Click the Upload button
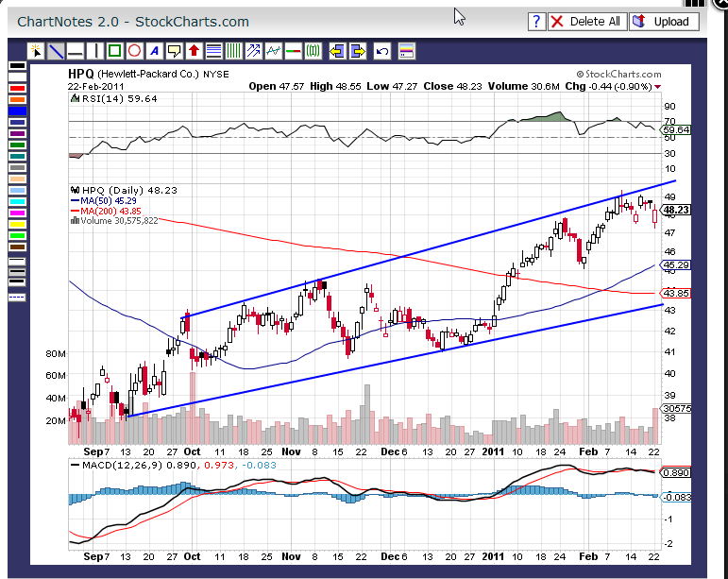Image resolution: width=728 pixels, height=579 pixels. tap(664, 22)
